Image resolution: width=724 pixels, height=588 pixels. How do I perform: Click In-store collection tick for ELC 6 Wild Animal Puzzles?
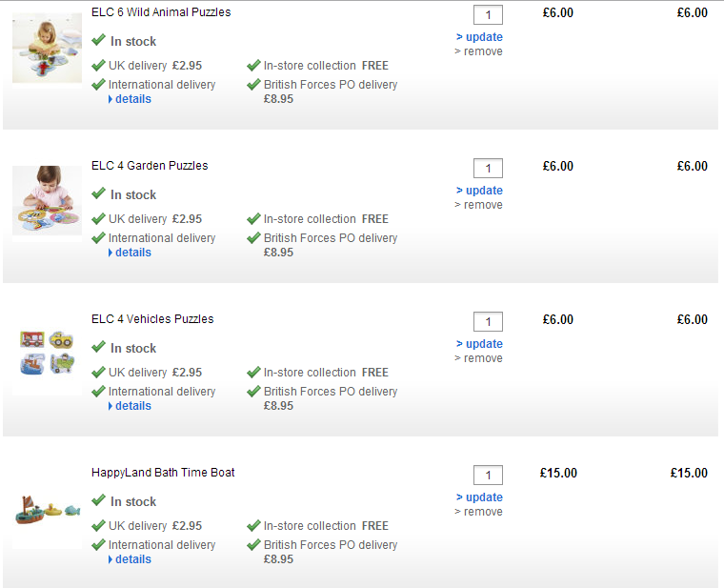(253, 65)
